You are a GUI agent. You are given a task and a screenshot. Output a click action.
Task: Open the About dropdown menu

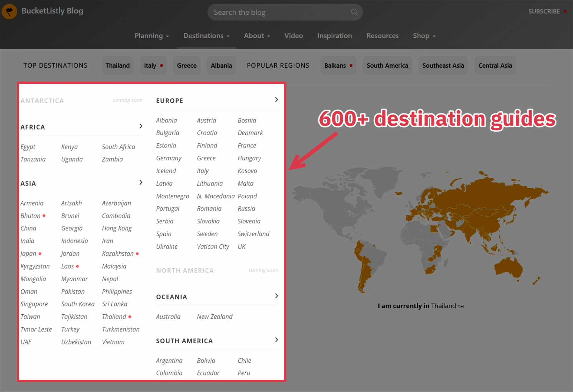pyautogui.click(x=257, y=36)
